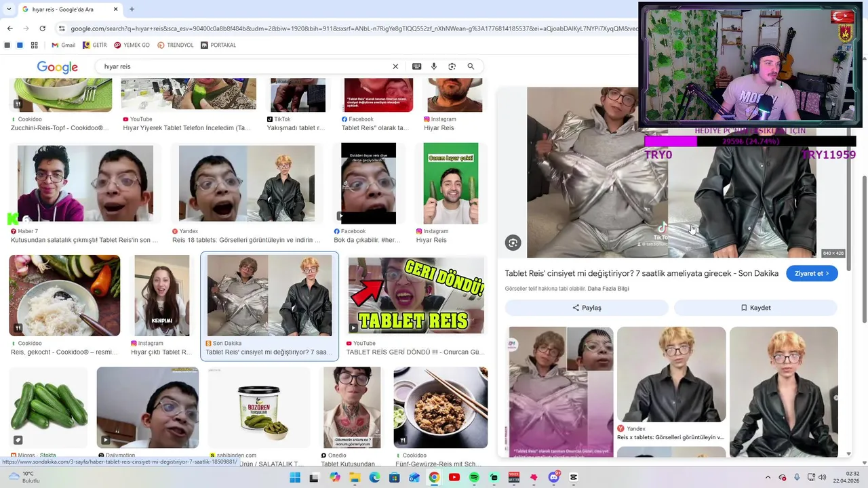Open the on-screen keyboard input tool

(x=416, y=66)
